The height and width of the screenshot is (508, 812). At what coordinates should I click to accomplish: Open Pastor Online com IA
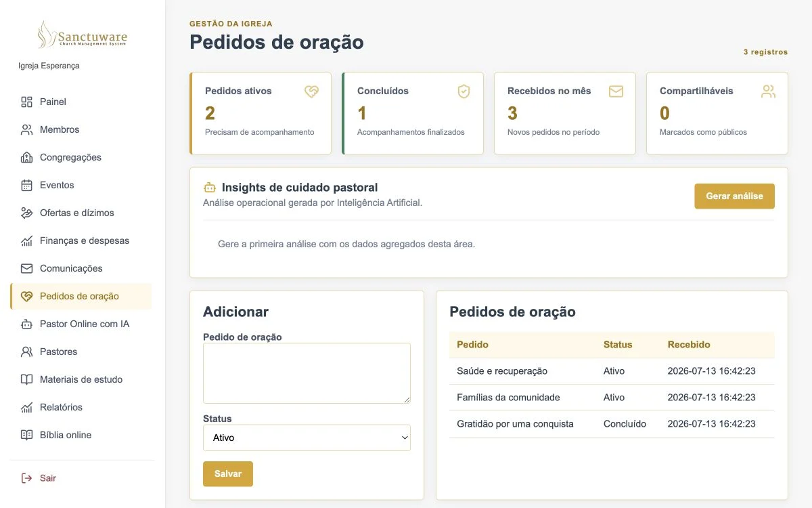[81, 324]
